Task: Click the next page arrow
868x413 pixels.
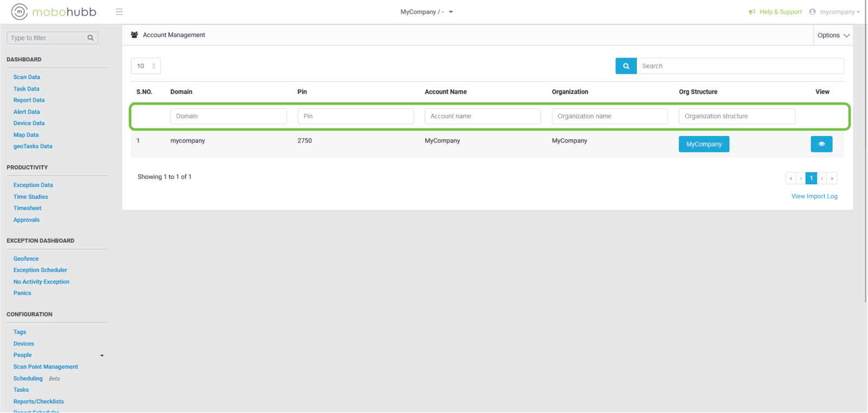Action: (x=822, y=178)
